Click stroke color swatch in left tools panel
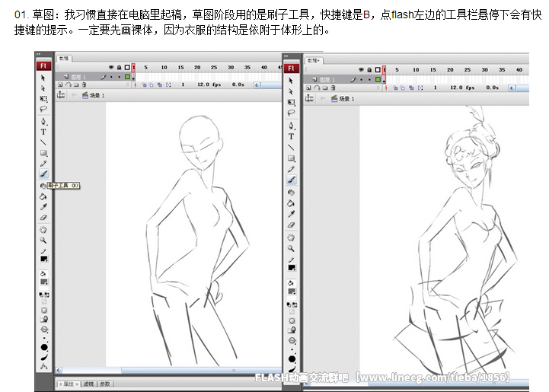This screenshot has width=549, height=392. pyautogui.click(x=43, y=259)
